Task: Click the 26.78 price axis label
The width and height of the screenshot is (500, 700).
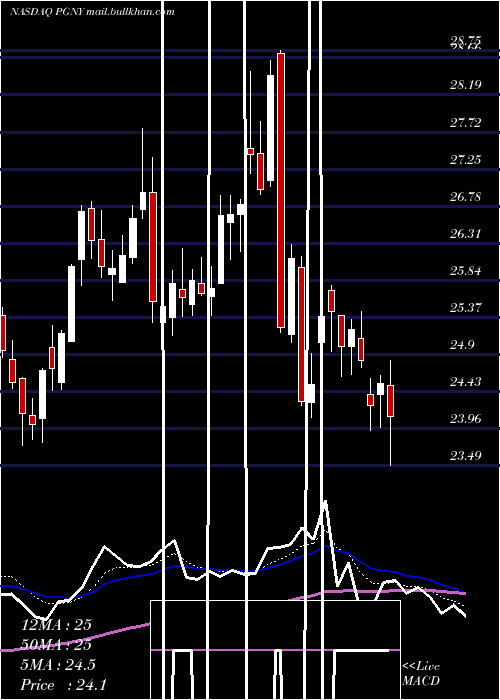Action: (x=466, y=196)
